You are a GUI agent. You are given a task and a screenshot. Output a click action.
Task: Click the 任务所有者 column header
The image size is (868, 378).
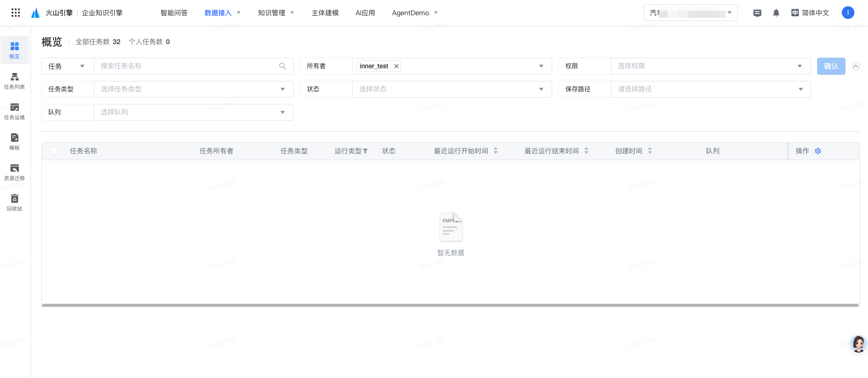pos(217,151)
